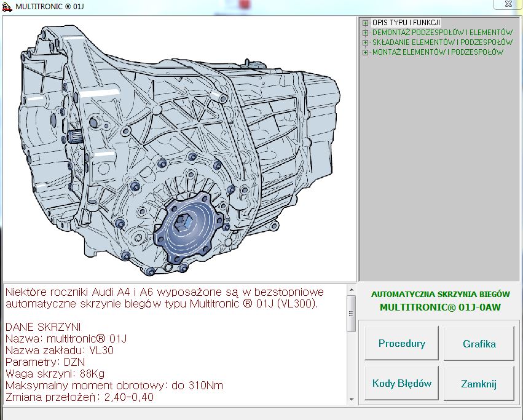Click the 'Nazwa: multitronic® 01J' line

[x=66, y=339]
